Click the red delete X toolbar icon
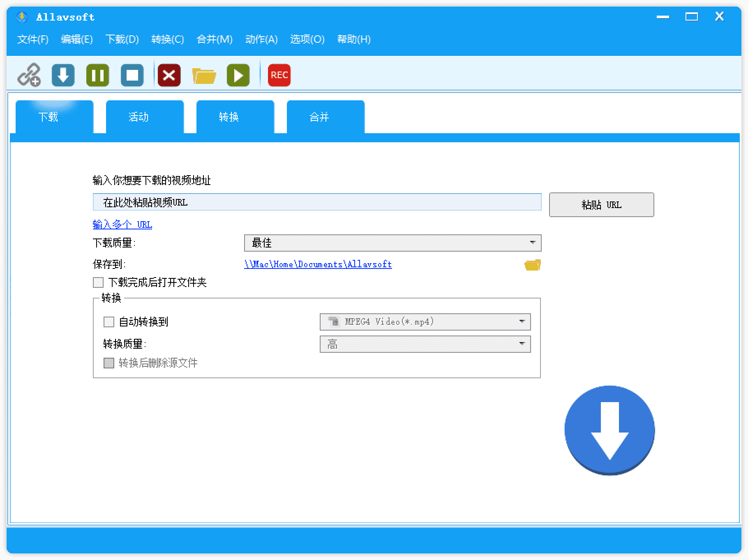748x560 pixels. (169, 75)
